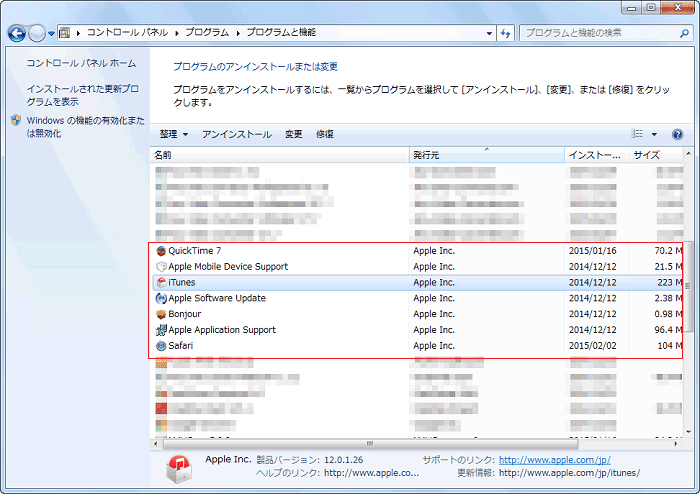Select the Bonjour icon
This screenshot has width=700, height=494.
tap(161, 314)
